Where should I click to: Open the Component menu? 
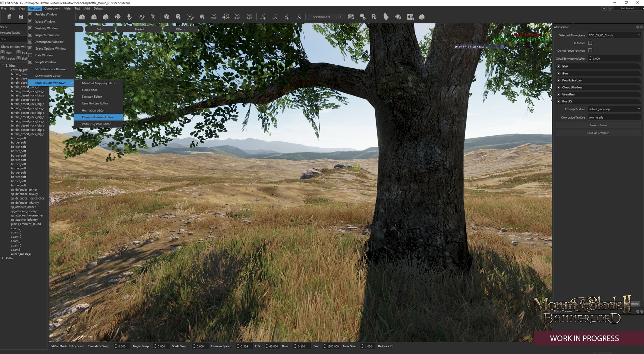tap(52, 8)
